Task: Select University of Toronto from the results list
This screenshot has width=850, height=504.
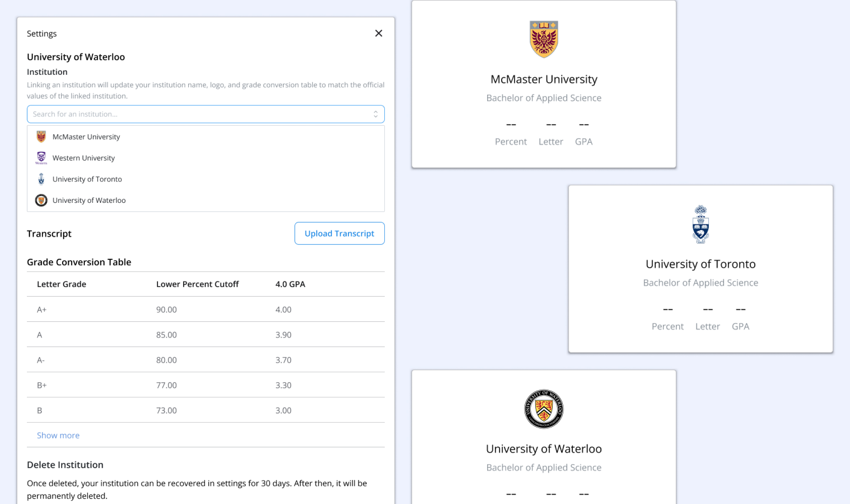Action: point(87,179)
